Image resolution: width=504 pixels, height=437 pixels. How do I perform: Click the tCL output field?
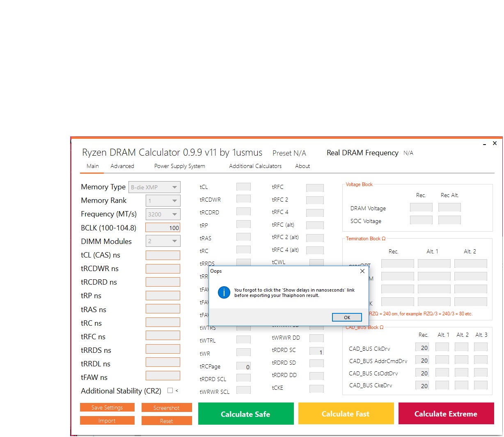point(243,186)
